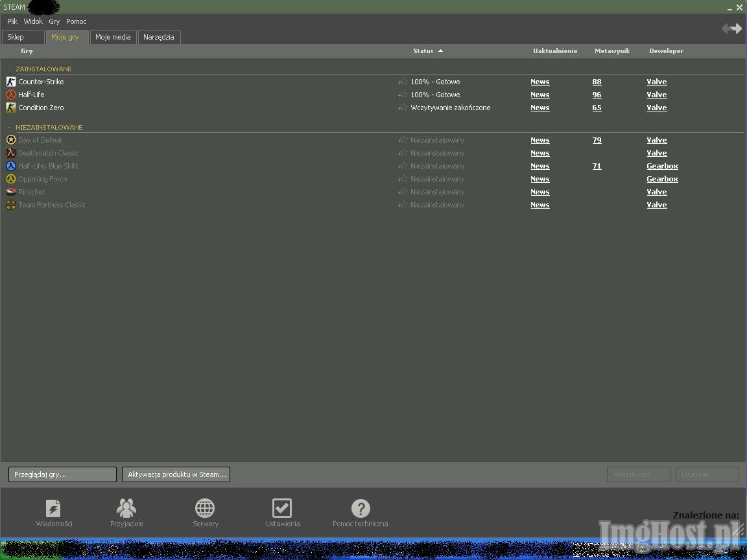The width and height of the screenshot is (747, 560).
Task: Open Ustawienia settings checkbox icon
Action: [282, 508]
